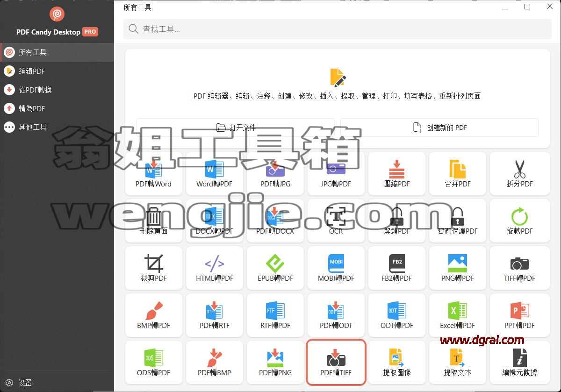Open the 提取文本 extract text tool
The image size is (561, 392).
[458, 362]
